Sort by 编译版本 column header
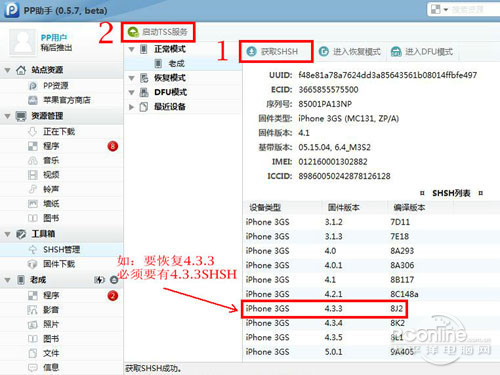500x375 pixels. (x=409, y=207)
